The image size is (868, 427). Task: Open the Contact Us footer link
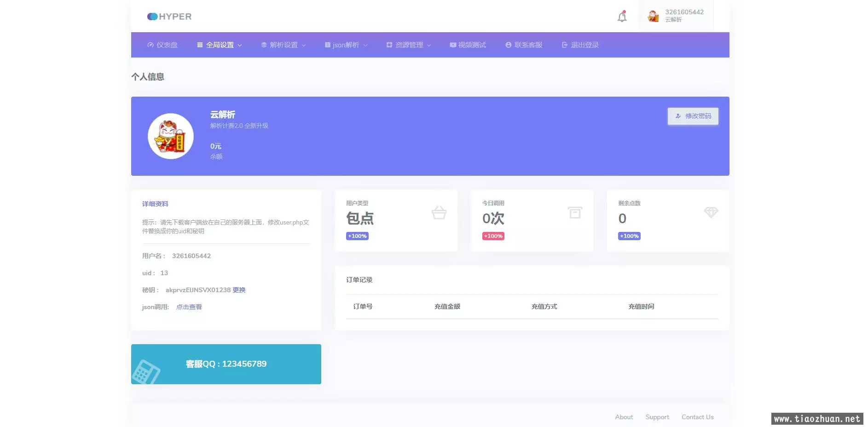[x=697, y=417]
